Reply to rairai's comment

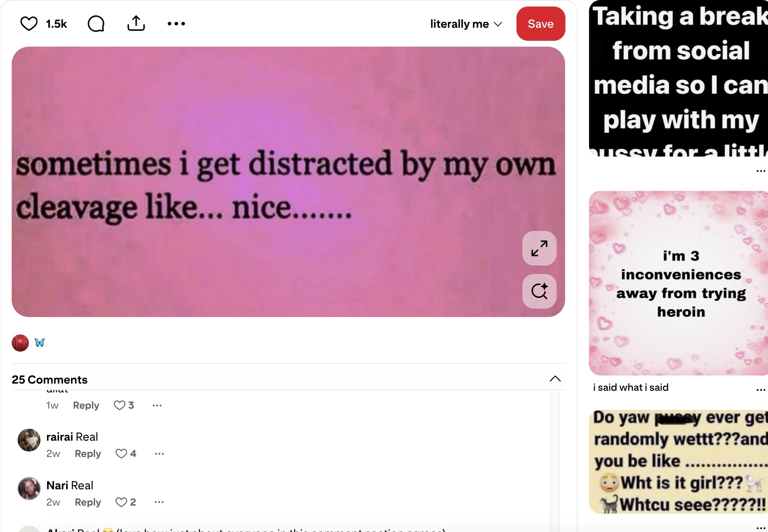point(88,454)
